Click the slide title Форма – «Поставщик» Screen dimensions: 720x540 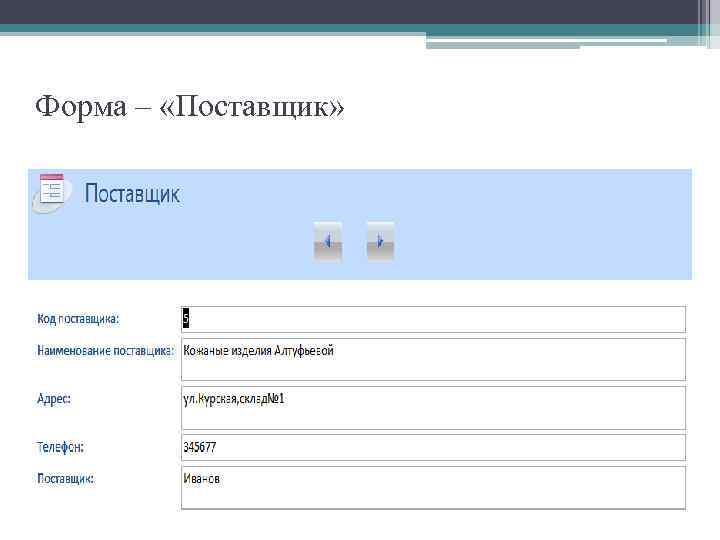tap(190, 107)
